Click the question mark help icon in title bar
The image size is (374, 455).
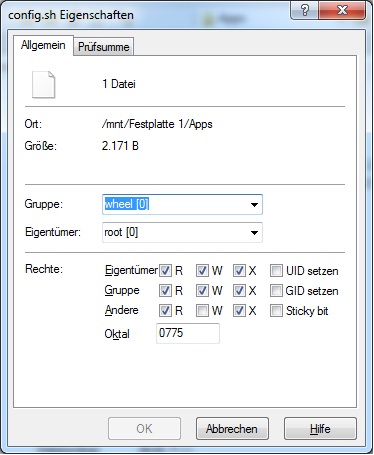305,11
